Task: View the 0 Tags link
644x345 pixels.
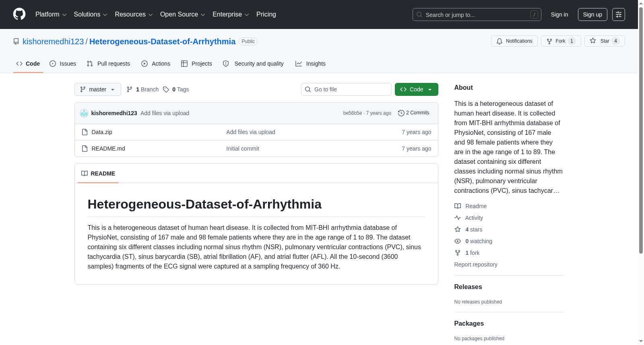Action: (176, 89)
